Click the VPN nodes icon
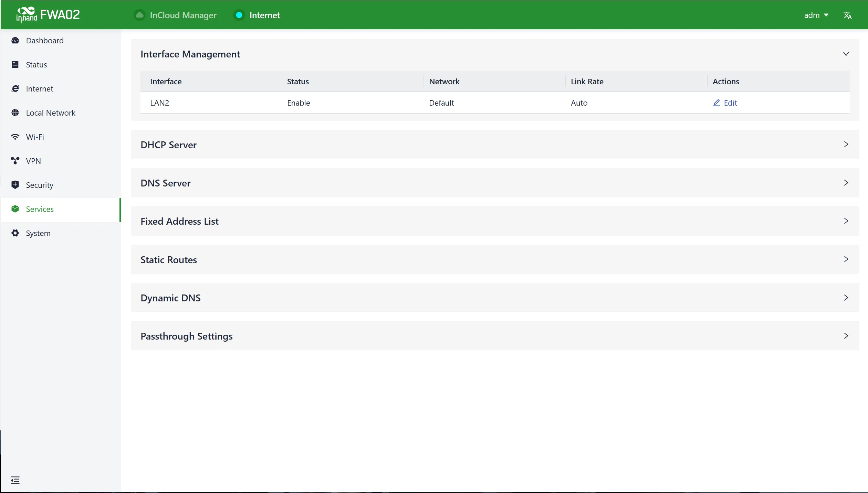 (15, 161)
